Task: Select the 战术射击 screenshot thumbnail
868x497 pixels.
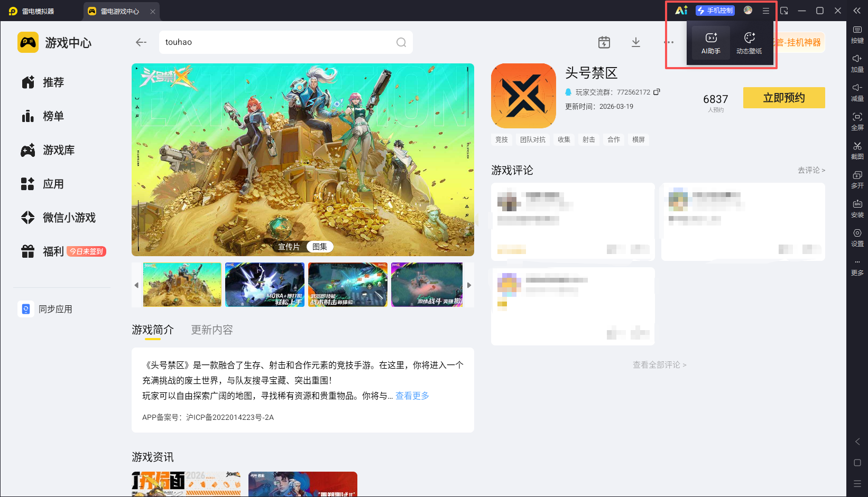Action: 348,285
